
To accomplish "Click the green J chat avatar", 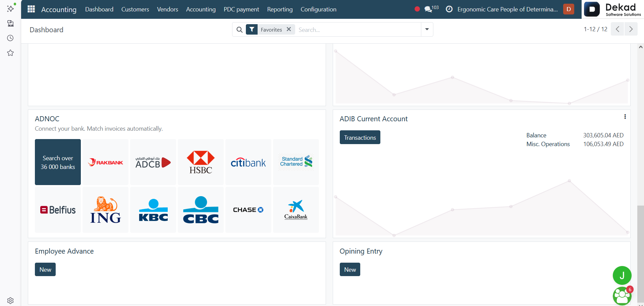I will [622, 275].
